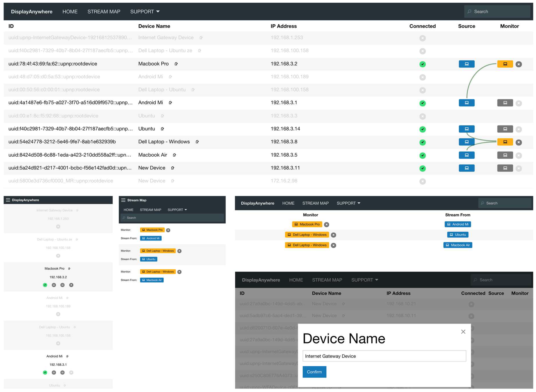
Task: Click the top navbar Search field
Action: [497, 11]
